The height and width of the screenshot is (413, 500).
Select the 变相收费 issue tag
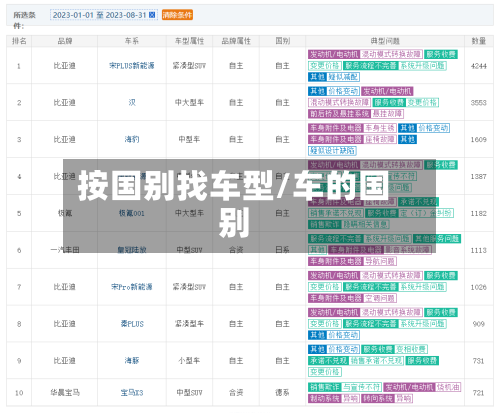(x=411, y=349)
